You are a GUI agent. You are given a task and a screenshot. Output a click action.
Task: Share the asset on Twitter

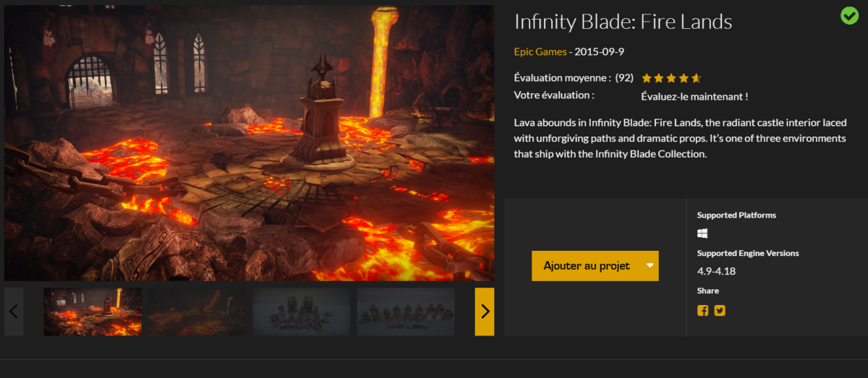[720, 311]
